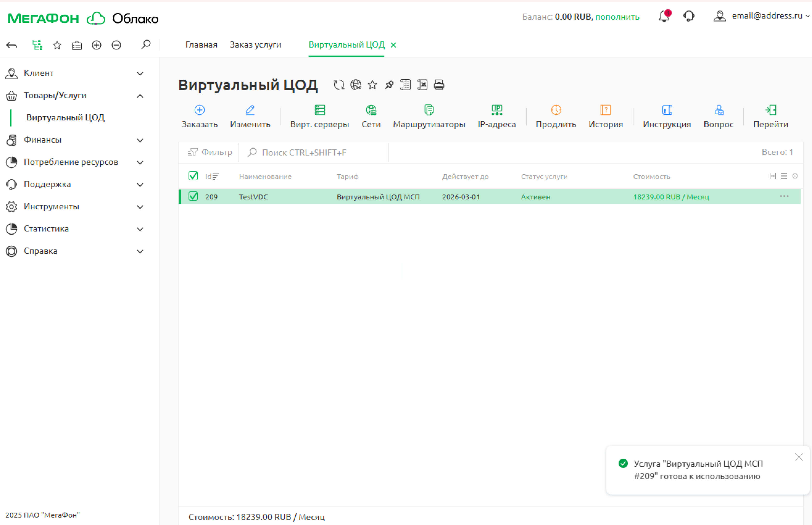
Task: Switch to the Главная tab
Action: pyautogui.click(x=201, y=45)
